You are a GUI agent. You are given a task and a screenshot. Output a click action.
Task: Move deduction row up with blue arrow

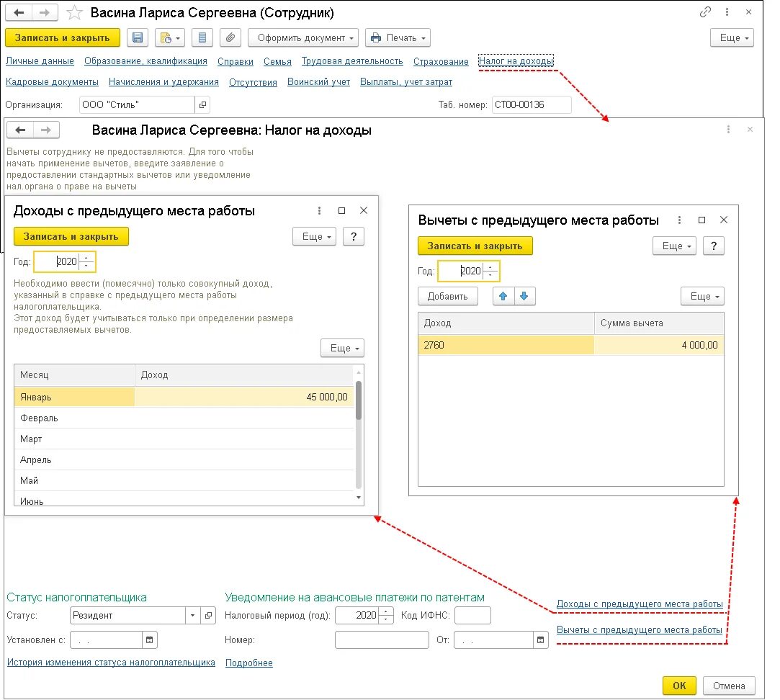(x=503, y=297)
